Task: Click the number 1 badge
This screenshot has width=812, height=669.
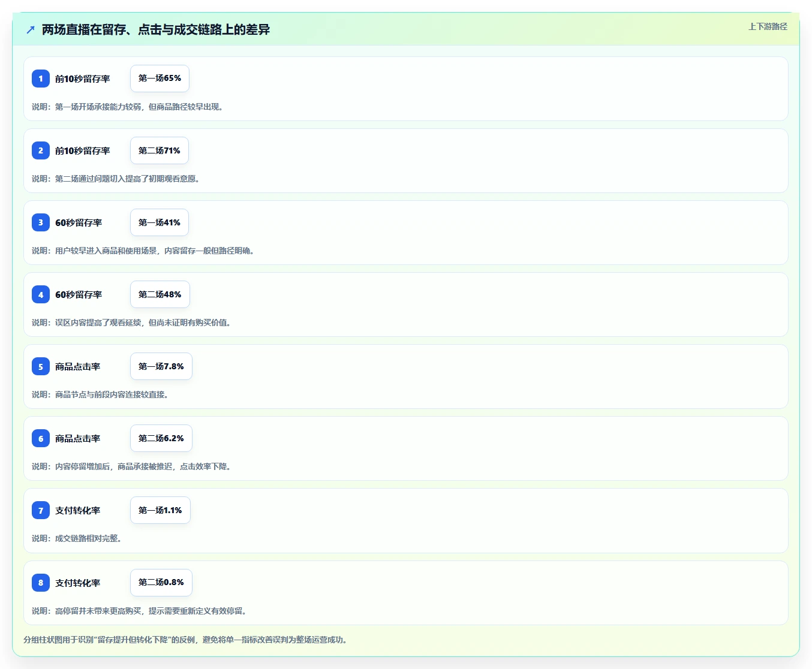Action: [41, 79]
